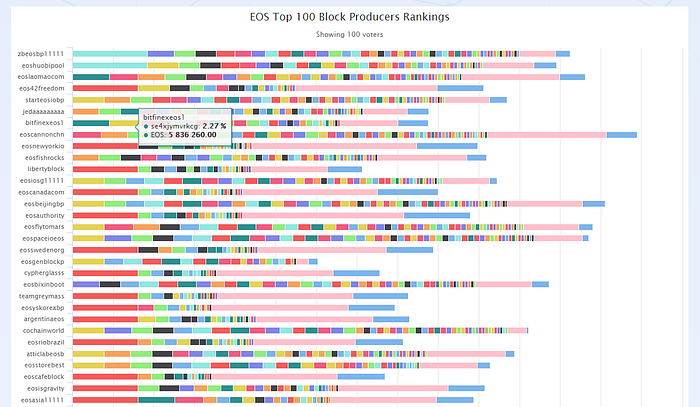Select the eosriobrazil producer label
700x407 pixels.
46,342
